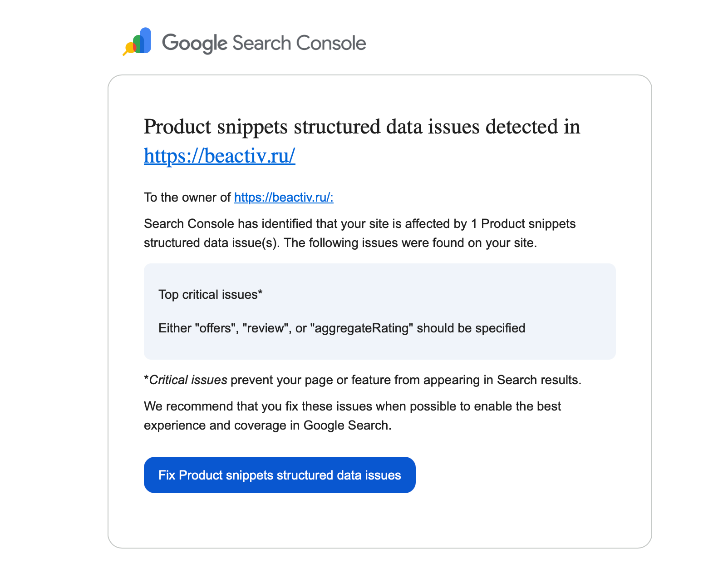Click the 'Search Console has identified' paragraph
Viewport: 728px width, 564px height.
(359, 224)
